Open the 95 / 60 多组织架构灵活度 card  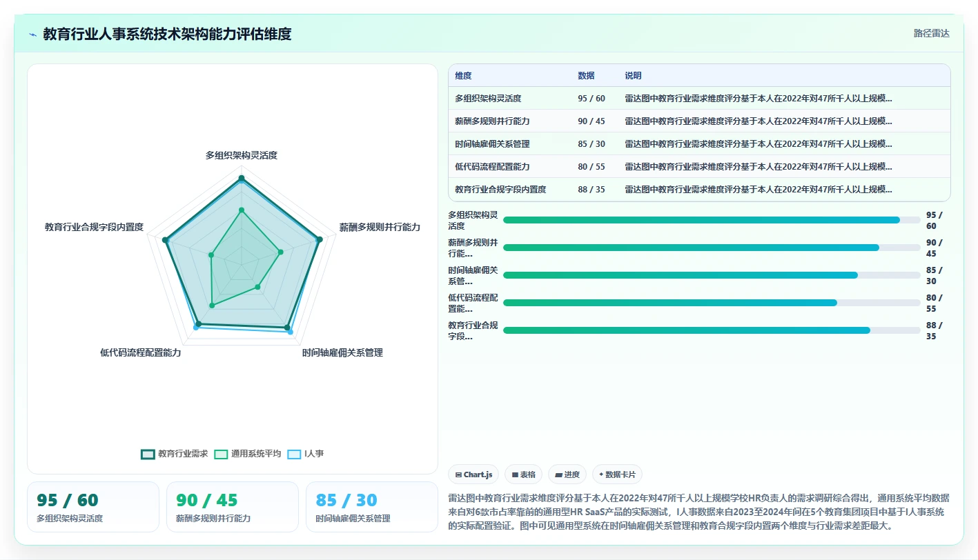pyautogui.click(x=93, y=507)
